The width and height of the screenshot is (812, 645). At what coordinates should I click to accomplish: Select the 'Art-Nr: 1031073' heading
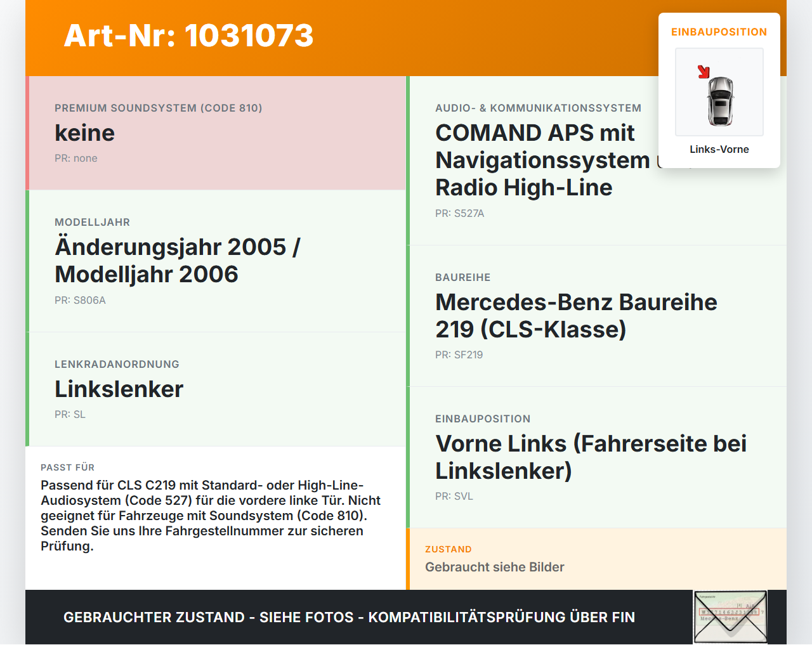pos(188,36)
